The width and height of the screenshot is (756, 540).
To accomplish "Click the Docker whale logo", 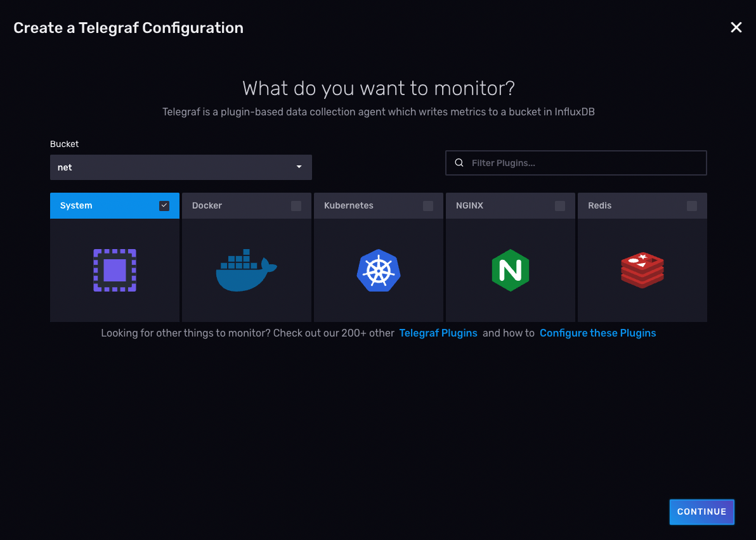I will pos(246,270).
